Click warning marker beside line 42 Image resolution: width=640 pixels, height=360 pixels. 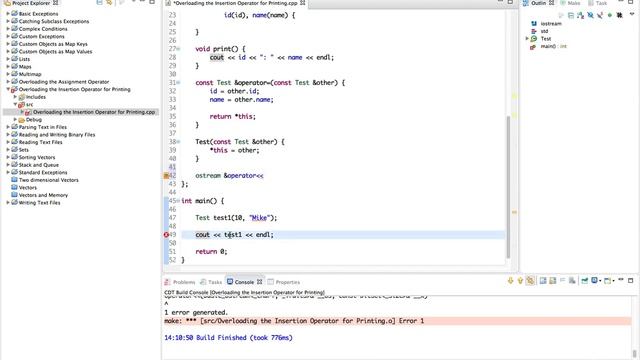tap(166, 176)
